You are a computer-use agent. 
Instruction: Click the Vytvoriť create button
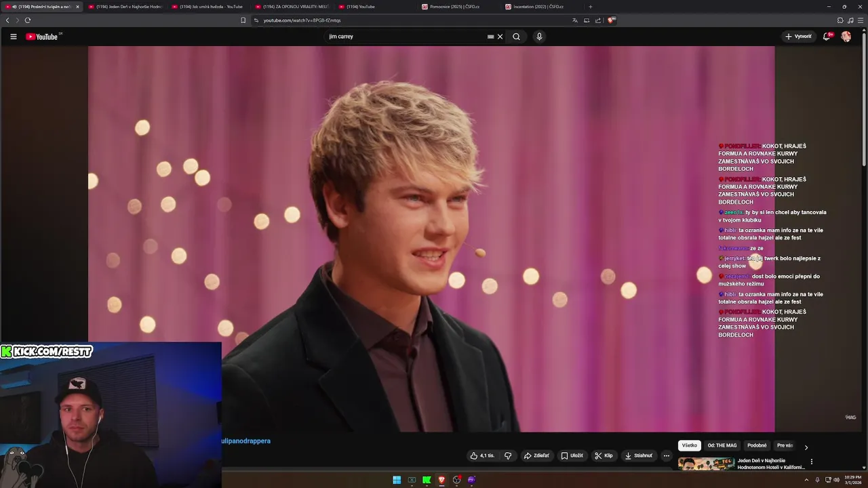click(x=798, y=37)
